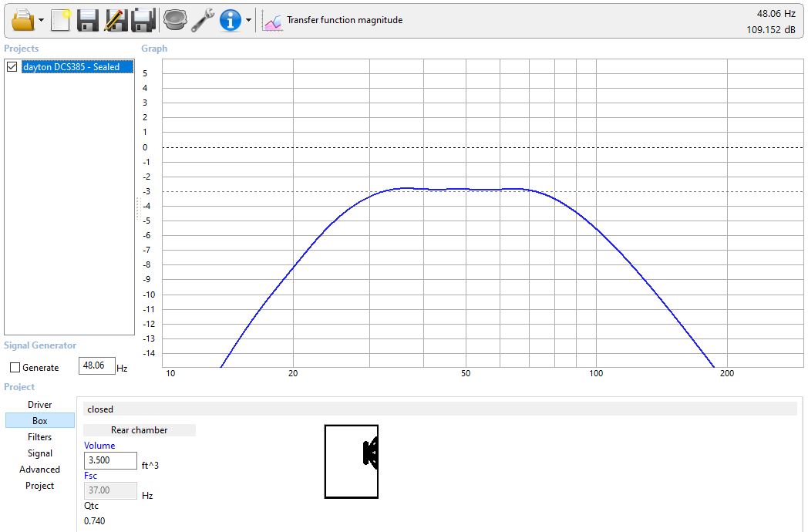Select dayton DCS385 - Sealed project
This screenshot has height=532, width=808.
[x=77, y=67]
